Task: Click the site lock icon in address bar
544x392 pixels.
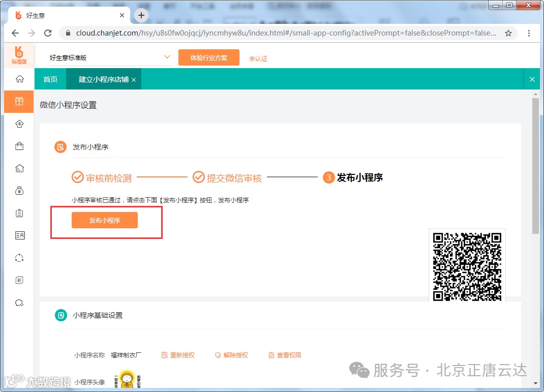Action: [x=68, y=33]
